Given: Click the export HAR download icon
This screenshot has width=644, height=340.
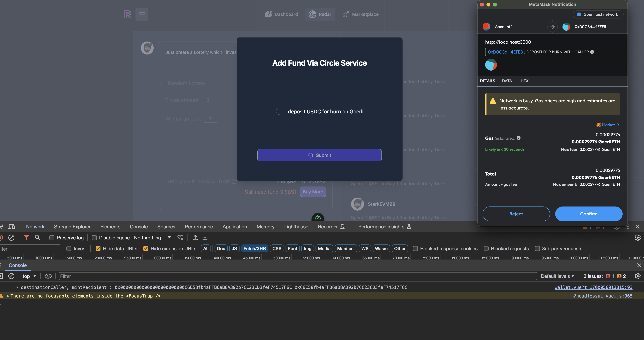Looking at the screenshot, I should click(x=205, y=238).
